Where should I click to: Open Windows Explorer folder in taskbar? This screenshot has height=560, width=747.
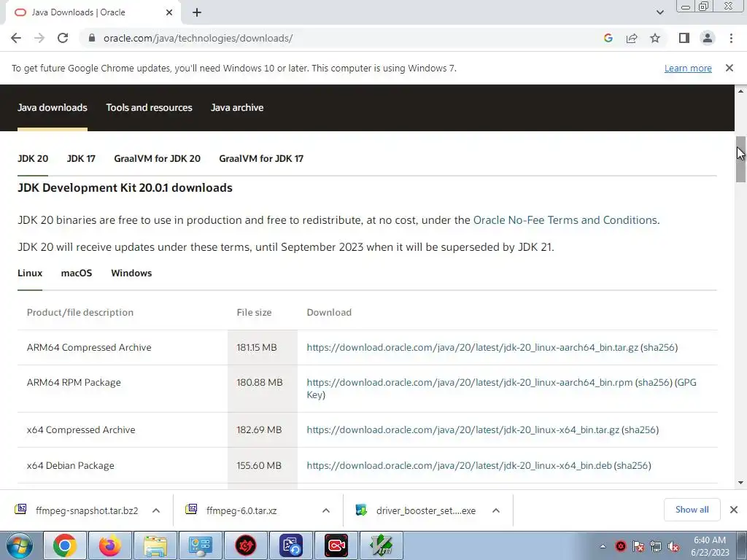(155, 545)
